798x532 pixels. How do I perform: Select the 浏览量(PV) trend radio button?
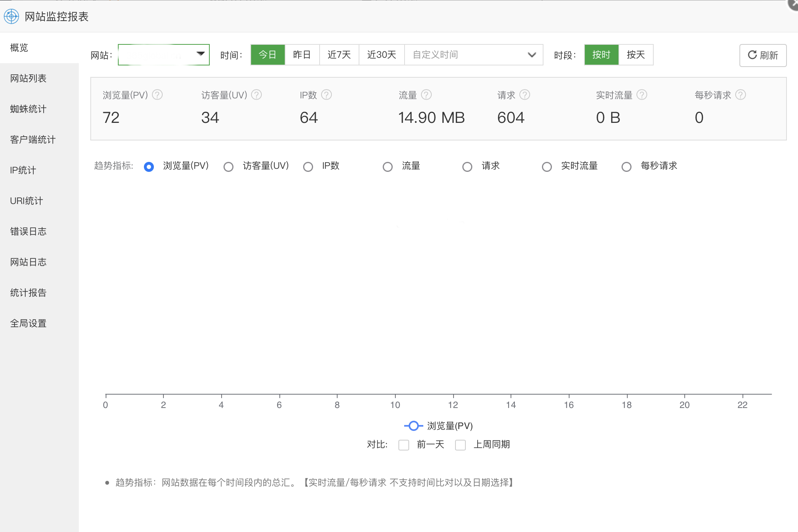(x=149, y=167)
